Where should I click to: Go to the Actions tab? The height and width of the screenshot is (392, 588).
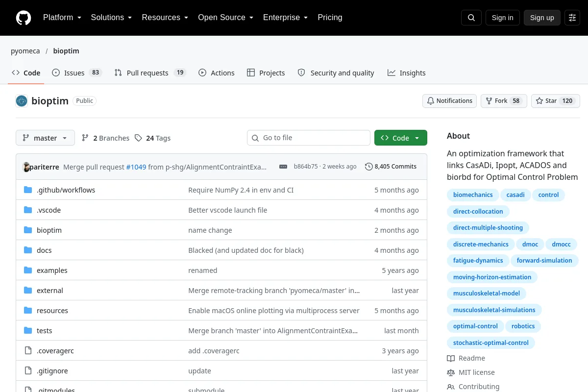coord(217,73)
